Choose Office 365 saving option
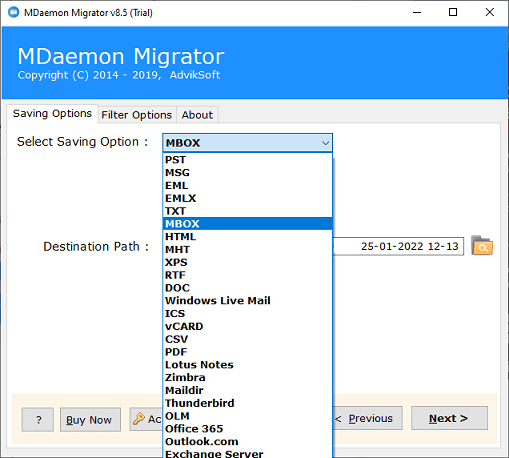This screenshot has height=458, width=509. (247, 429)
